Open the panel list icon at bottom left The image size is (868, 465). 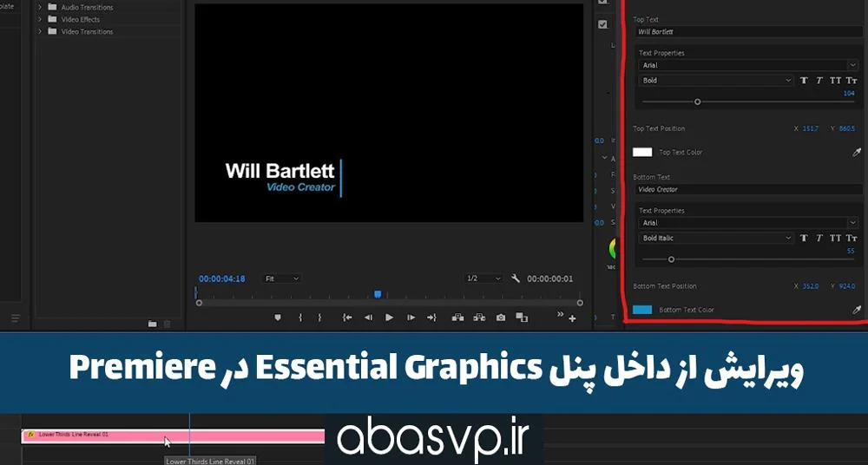[x=16, y=318]
